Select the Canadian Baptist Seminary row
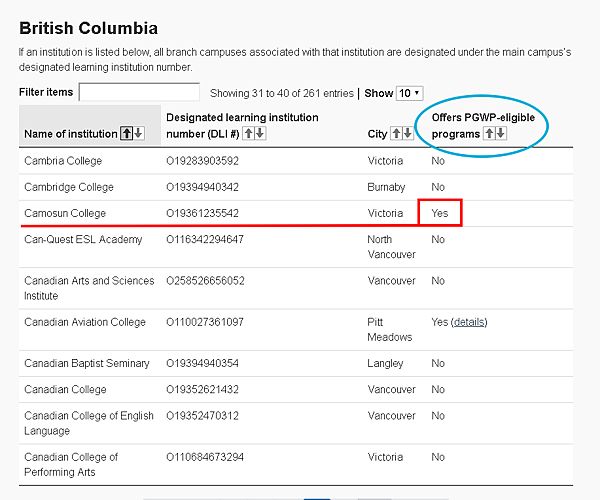The image size is (600, 500). coord(296,363)
